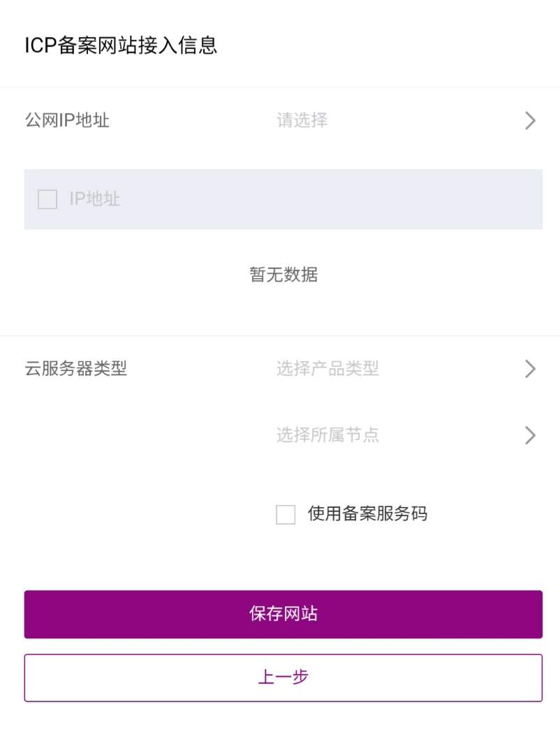560x746 pixels.
Task: Enable the 使用备案服务码 checkbox
Action: coord(286,515)
